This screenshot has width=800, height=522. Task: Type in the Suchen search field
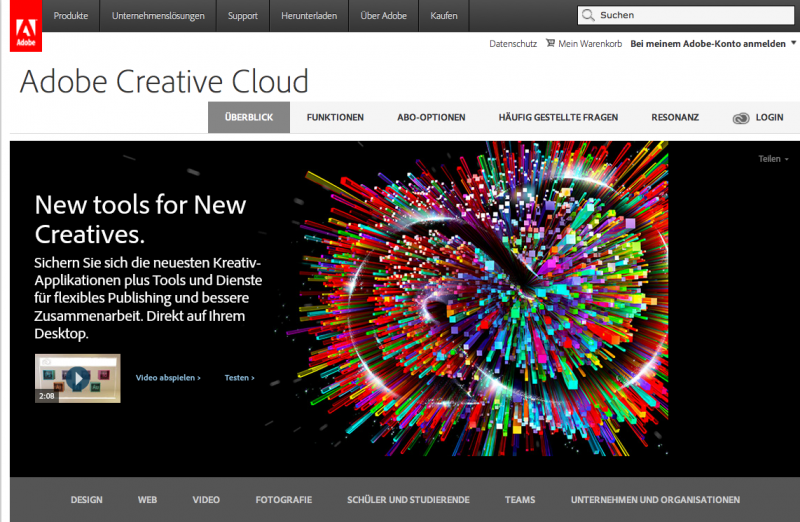(x=690, y=16)
